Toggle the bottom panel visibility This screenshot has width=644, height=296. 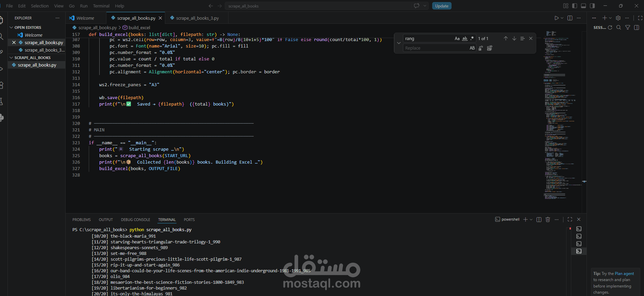pos(583,6)
